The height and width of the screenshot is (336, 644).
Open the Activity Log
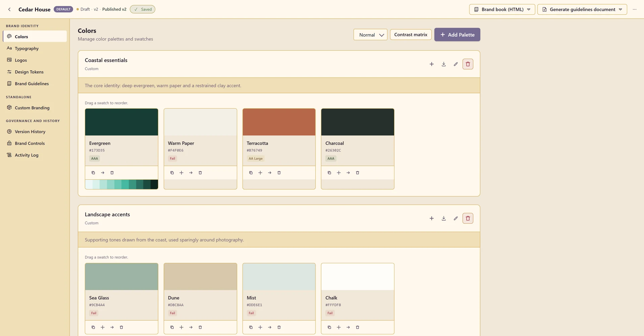[x=35, y=155]
